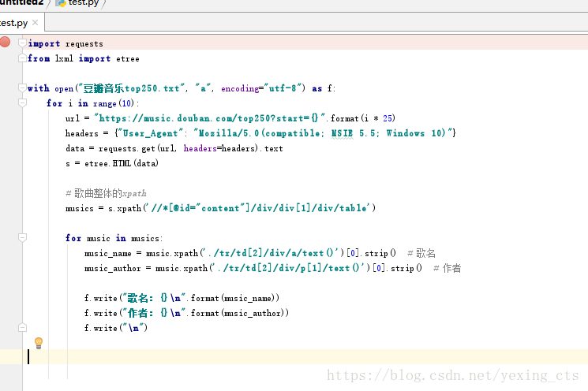Screen dimensions: 588x391
Task: Click 'as f' at end of with line
Action: pyautogui.click(x=322, y=88)
